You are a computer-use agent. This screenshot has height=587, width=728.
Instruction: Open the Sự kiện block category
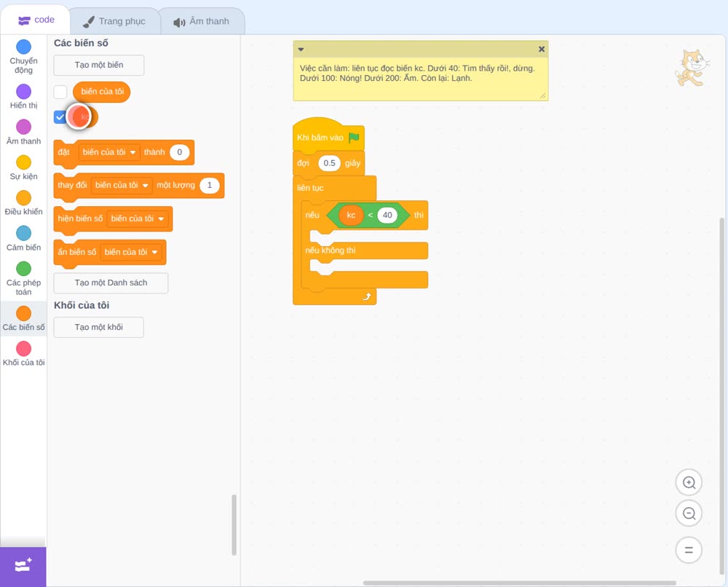click(x=24, y=168)
